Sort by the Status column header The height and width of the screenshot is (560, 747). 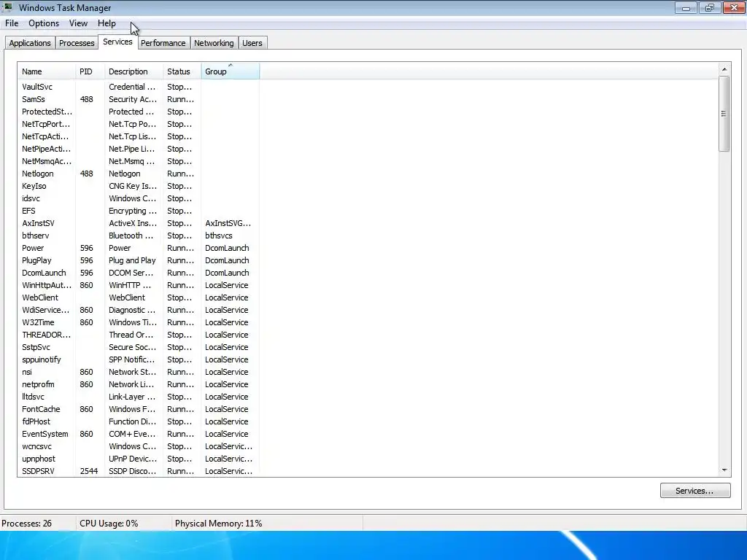pos(182,71)
